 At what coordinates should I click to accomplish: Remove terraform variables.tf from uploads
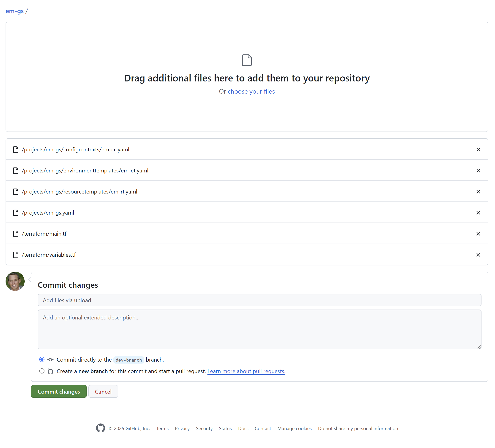pos(478,255)
